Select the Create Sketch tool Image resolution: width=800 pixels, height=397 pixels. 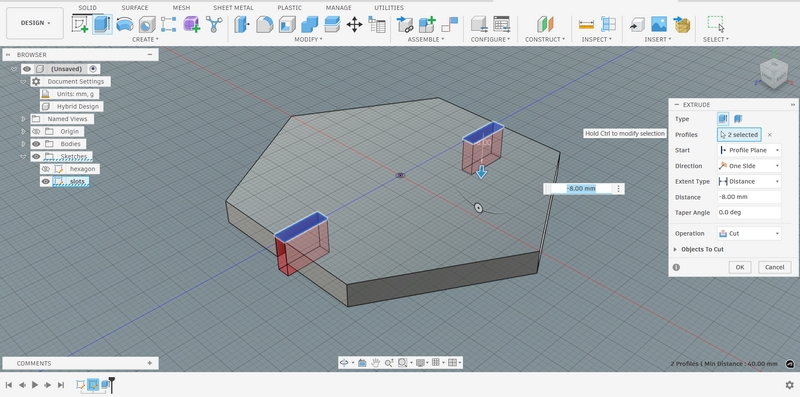pos(80,24)
